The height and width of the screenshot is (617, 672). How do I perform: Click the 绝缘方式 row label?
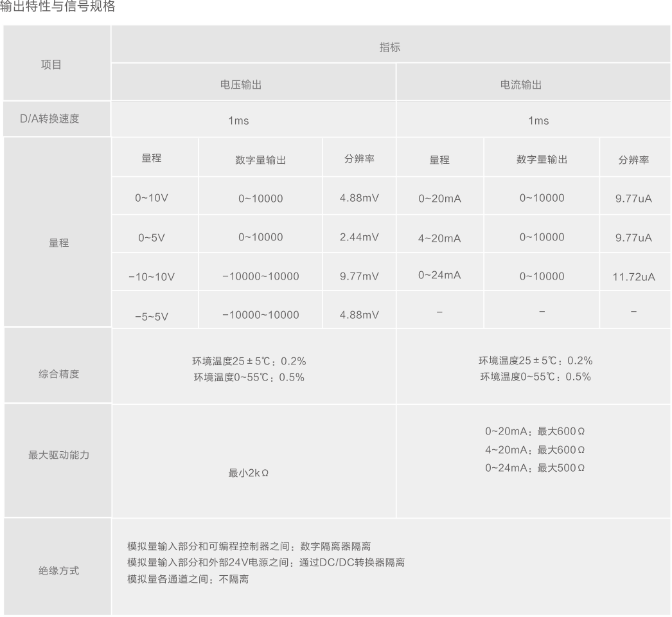[x=58, y=571]
